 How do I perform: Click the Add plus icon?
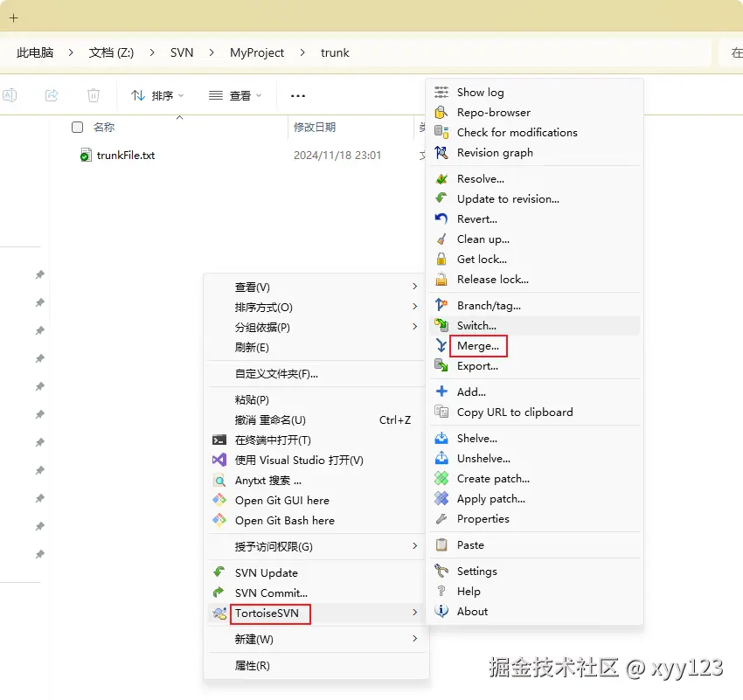pos(441,392)
